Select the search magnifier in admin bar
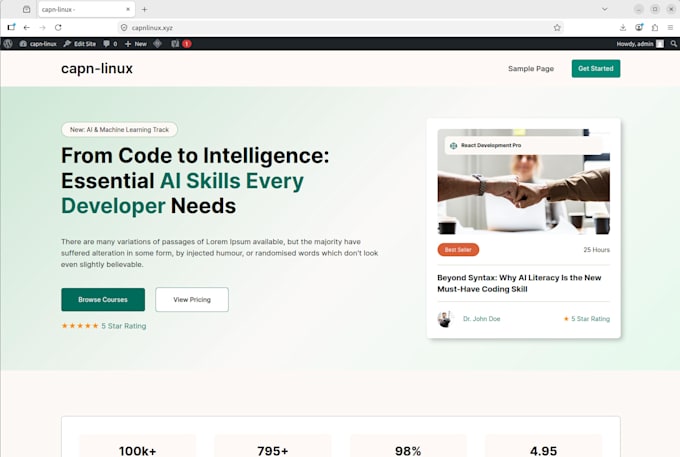The image size is (680, 457). coord(673,44)
